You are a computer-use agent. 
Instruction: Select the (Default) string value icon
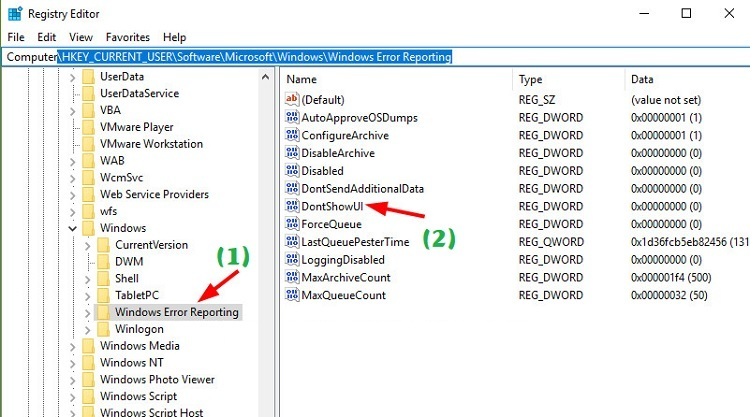[292, 99]
